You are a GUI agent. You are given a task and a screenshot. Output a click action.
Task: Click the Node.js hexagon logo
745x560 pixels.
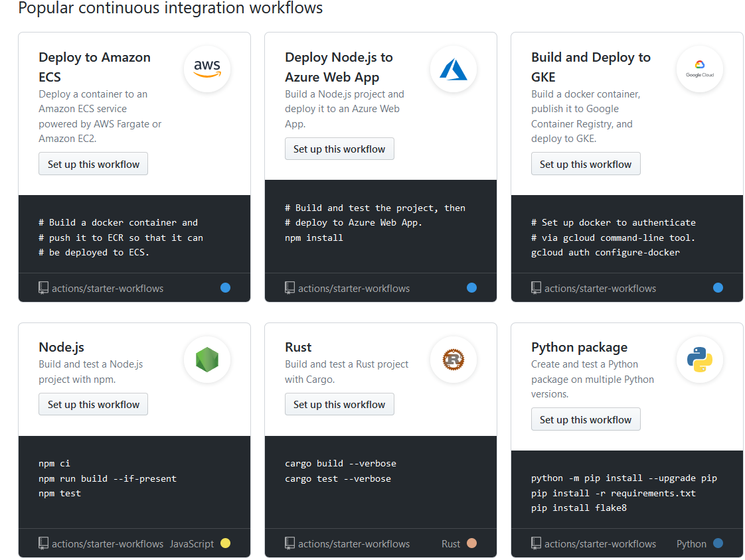click(x=207, y=359)
